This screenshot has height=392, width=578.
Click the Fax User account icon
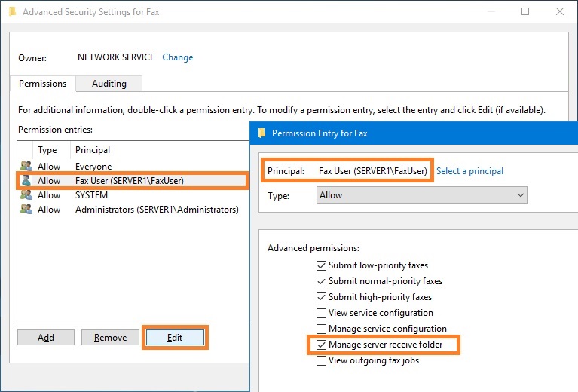pyautogui.click(x=26, y=181)
